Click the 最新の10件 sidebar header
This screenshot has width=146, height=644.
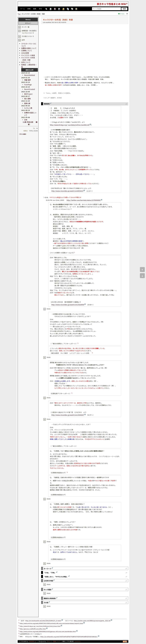pyautogui.click(x=29, y=70)
